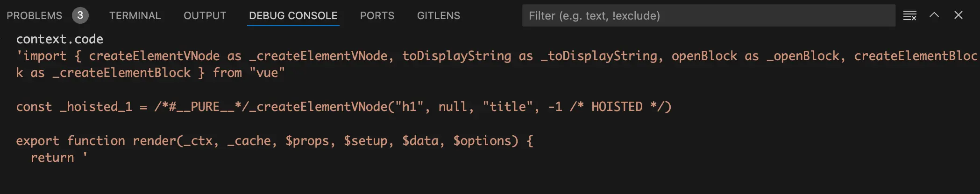Switch to the PORTS tab
Screen dimensions: 980x194
377,16
